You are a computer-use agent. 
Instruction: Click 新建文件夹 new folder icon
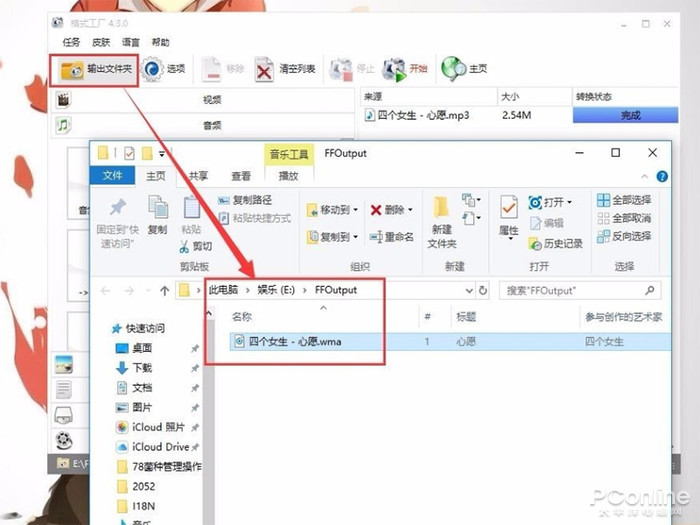pyautogui.click(x=441, y=220)
